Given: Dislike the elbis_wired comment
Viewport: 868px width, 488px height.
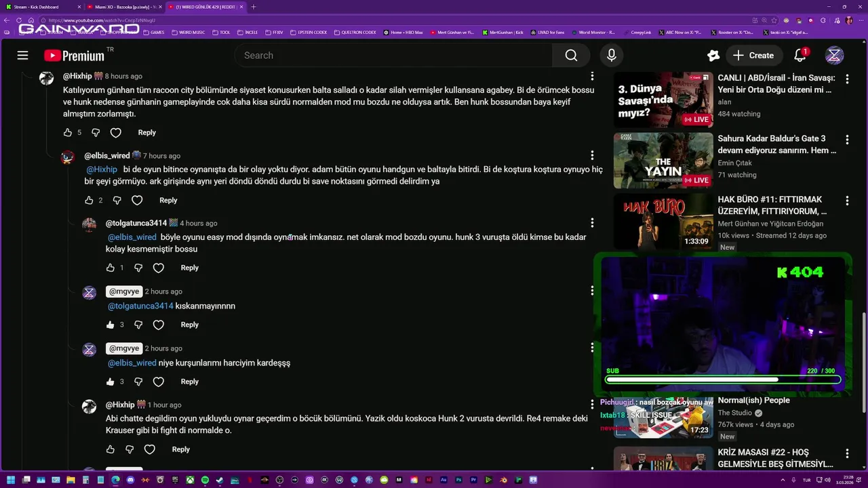Looking at the screenshot, I should point(117,201).
